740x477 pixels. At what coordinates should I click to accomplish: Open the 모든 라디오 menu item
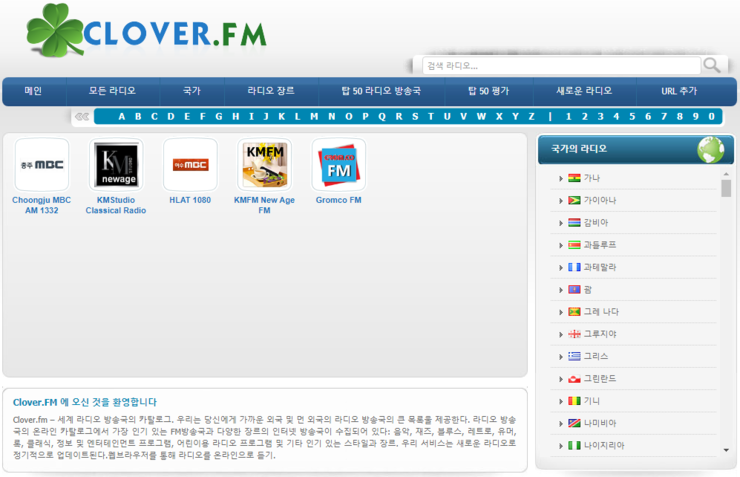pos(112,91)
